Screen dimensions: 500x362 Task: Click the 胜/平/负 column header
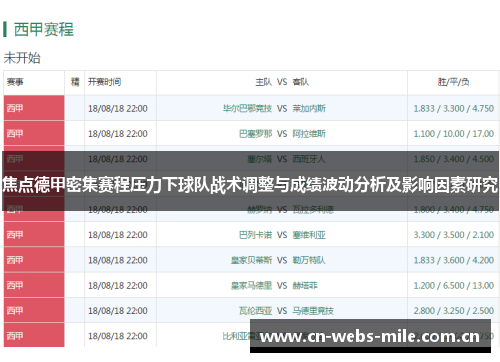[x=453, y=82]
